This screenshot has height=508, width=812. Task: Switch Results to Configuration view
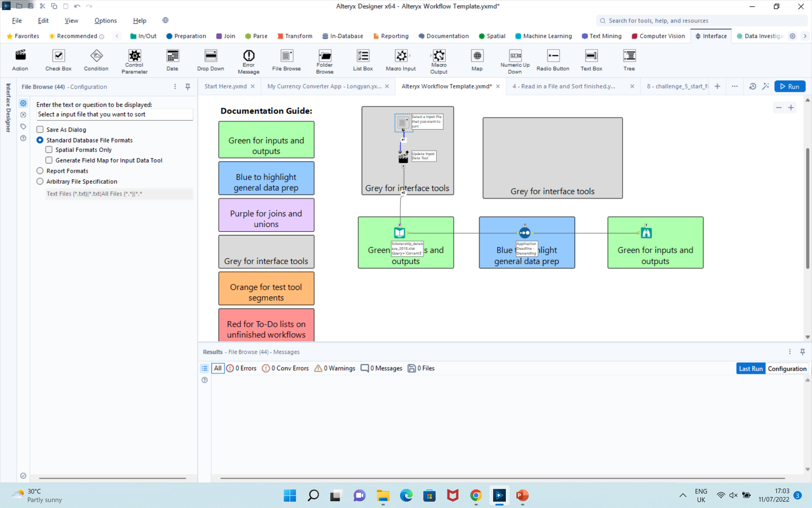point(787,369)
